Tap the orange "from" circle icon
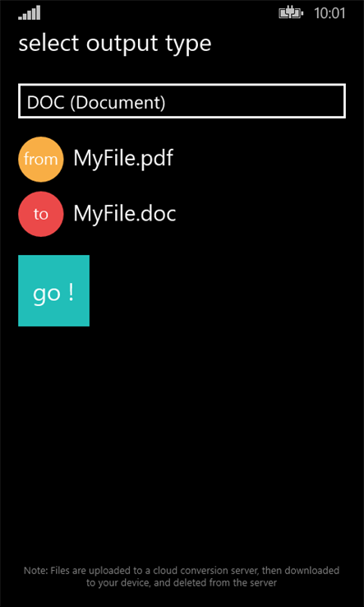 click(40, 159)
